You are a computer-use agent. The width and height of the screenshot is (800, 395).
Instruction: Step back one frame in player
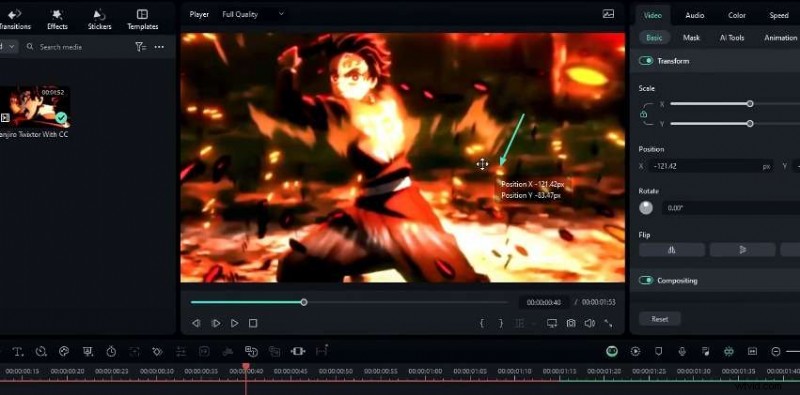coord(196,323)
